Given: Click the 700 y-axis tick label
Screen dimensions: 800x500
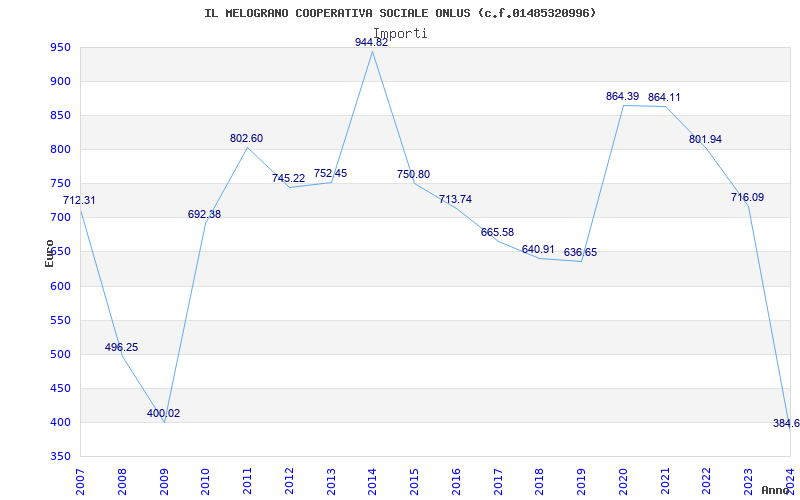Looking at the screenshot, I should [60, 218].
